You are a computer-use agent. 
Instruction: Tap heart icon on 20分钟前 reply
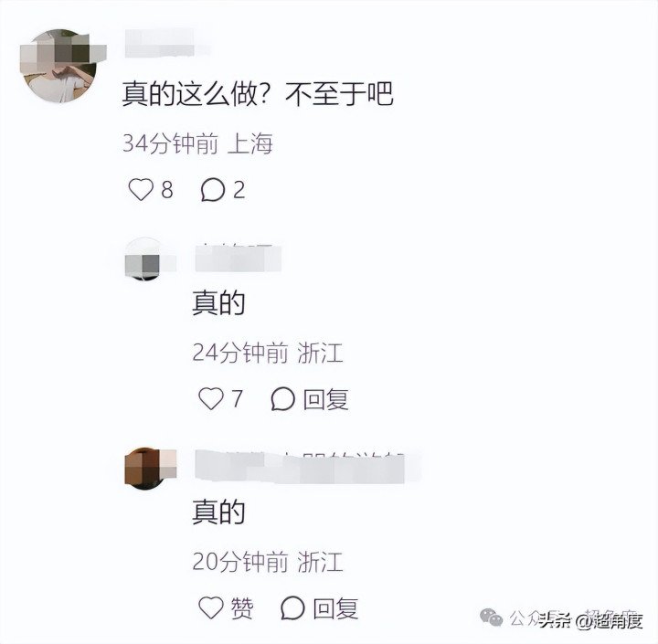[x=211, y=608]
